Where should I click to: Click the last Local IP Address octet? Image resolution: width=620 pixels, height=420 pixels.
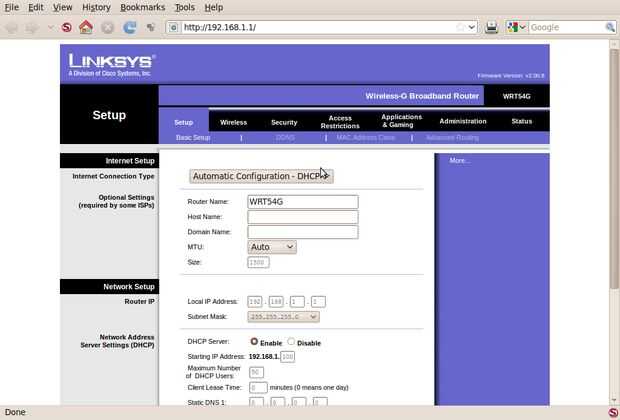318,302
